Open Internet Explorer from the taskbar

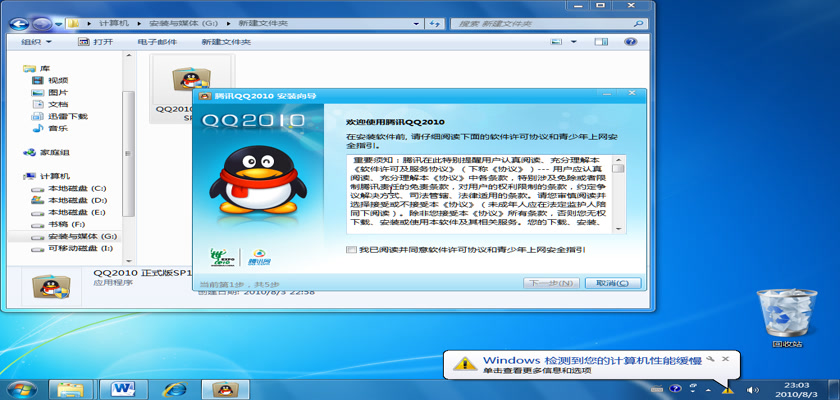pyautogui.click(x=177, y=387)
